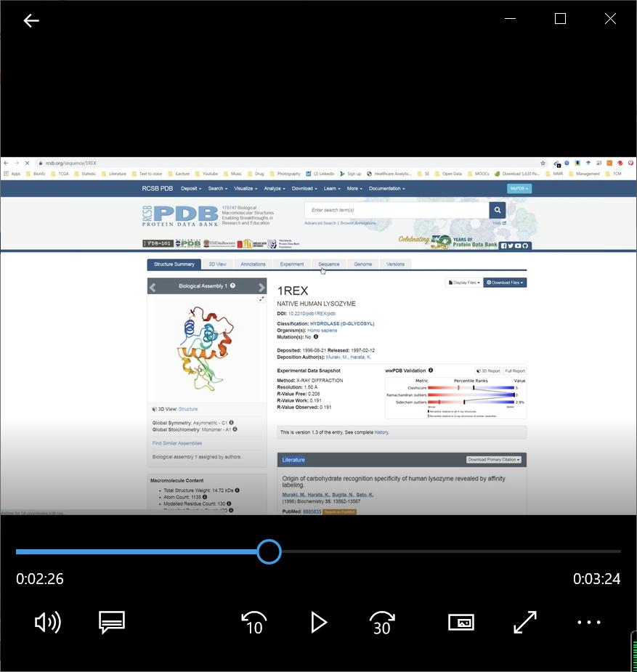637x672 pixels.
Task: Open the Homo sapiens organism link
Action: (x=322, y=331)
